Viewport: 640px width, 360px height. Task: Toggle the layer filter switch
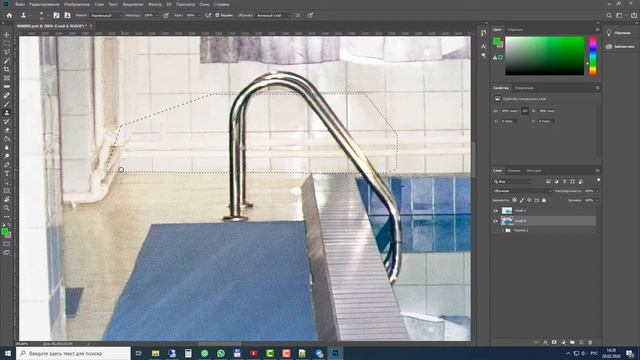598,180
